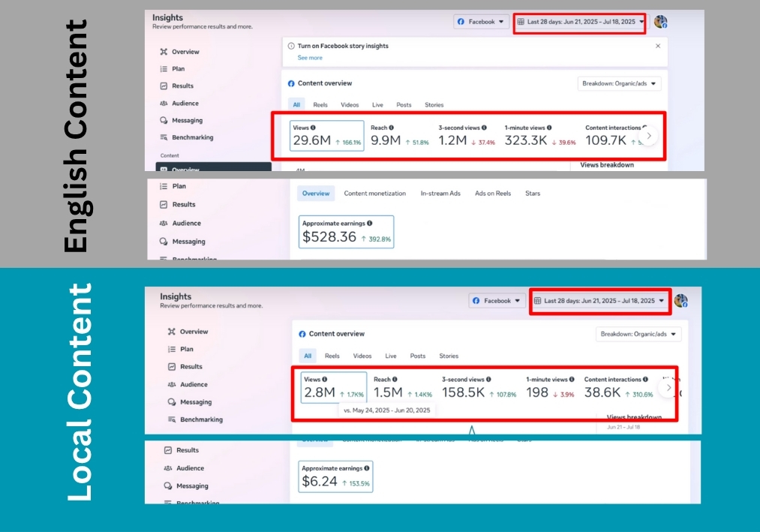The image size is (760, 532).
Task: Open the In-stream Ads tab above $528.36 earnings
Action: pos(440,194)
